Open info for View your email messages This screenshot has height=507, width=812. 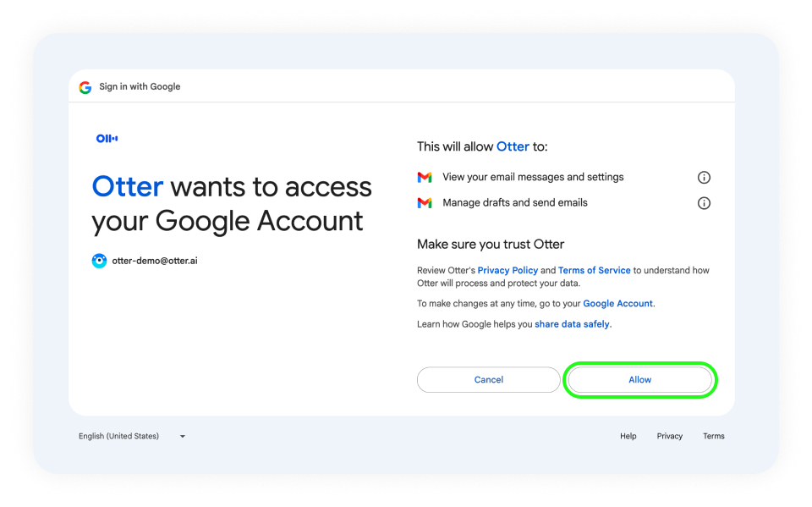coord(704,177)
